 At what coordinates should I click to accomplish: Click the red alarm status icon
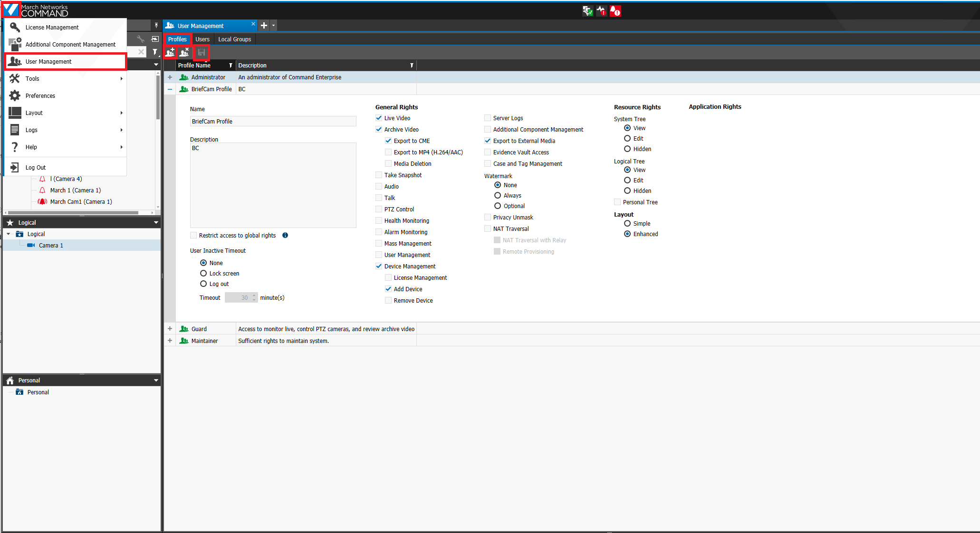click(615, 11)
